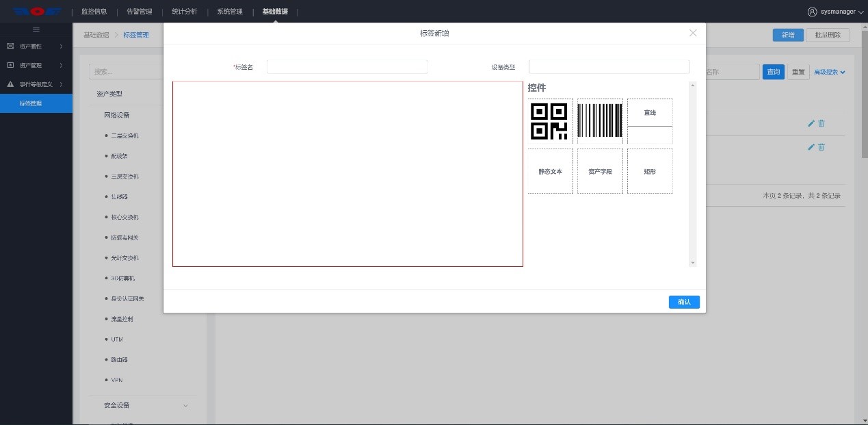The height and width of the screenshot is (425, 868).
Task: Choose the 矩形 rectangle control
Action: (650, 171)
